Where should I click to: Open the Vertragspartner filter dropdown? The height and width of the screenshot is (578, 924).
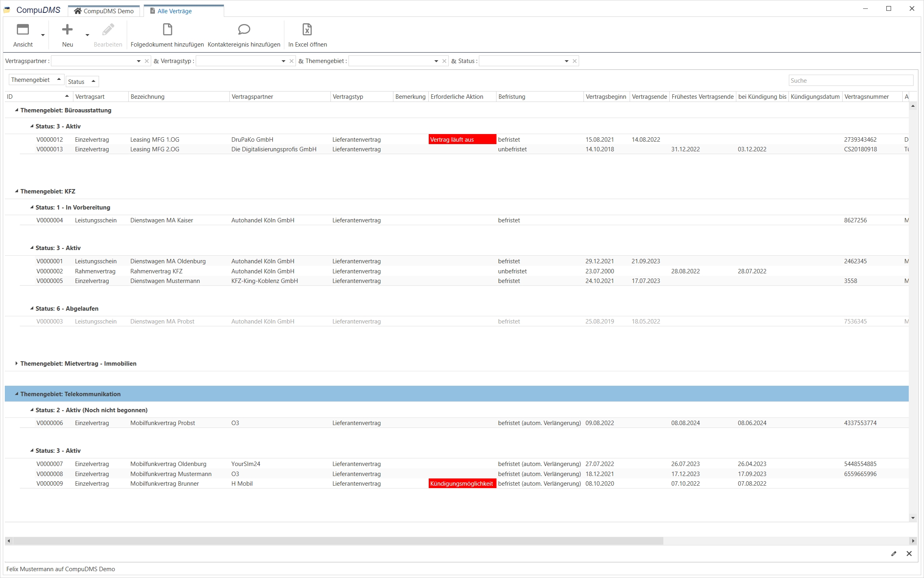[139, 61]
